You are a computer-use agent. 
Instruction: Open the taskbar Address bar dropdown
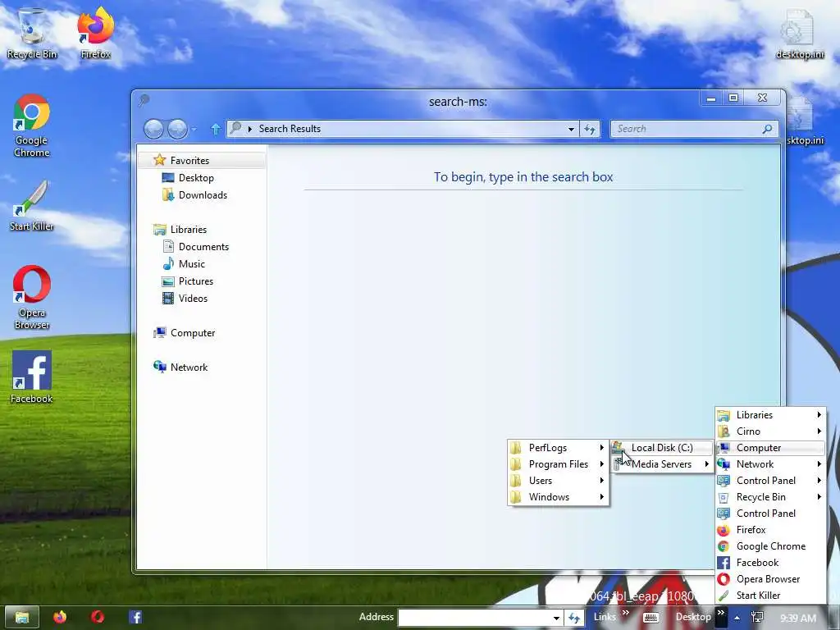(557, 618)
